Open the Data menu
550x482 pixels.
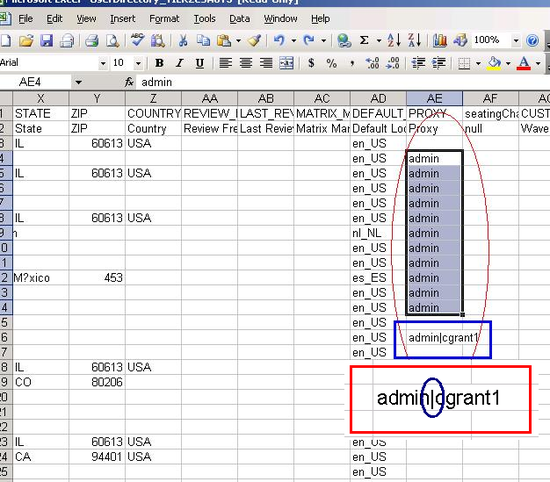pos(240,19)
